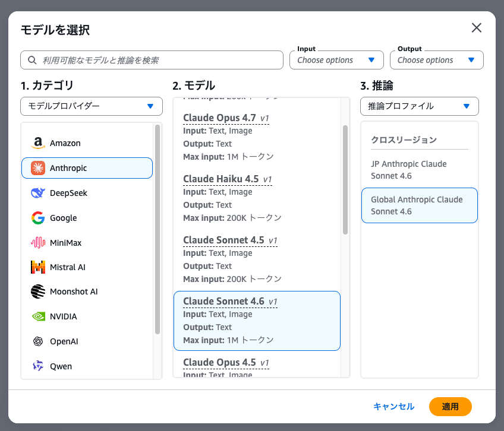This screenshot has height=431, width=504.
Task: Open the モデルプロバイダー category dropdown
Action: [x=92, y=106]
